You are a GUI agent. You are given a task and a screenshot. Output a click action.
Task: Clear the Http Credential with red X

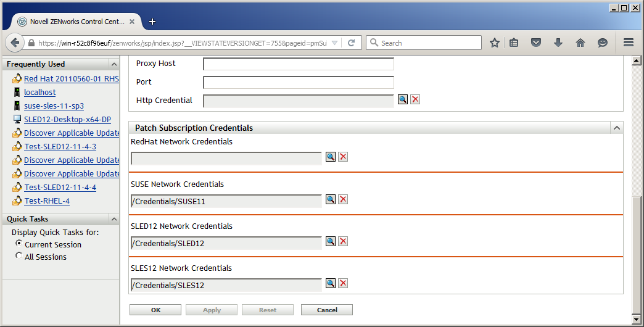pyautogui.click(x=415, y=99)
